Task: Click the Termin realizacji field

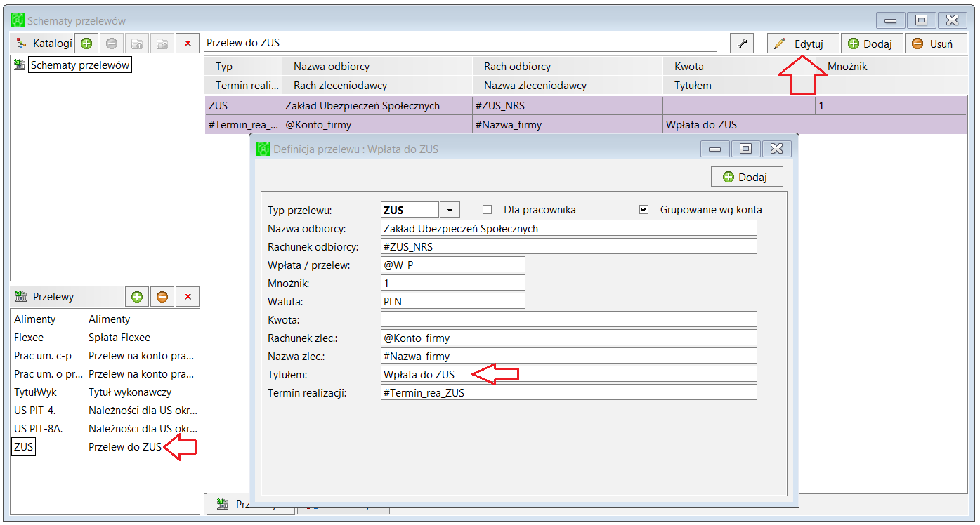Action: click(x=568, y=392)
